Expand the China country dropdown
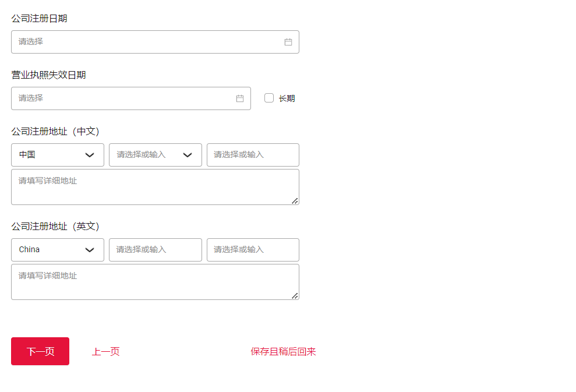This screenshot has height=392, width=576. (57, 249)
